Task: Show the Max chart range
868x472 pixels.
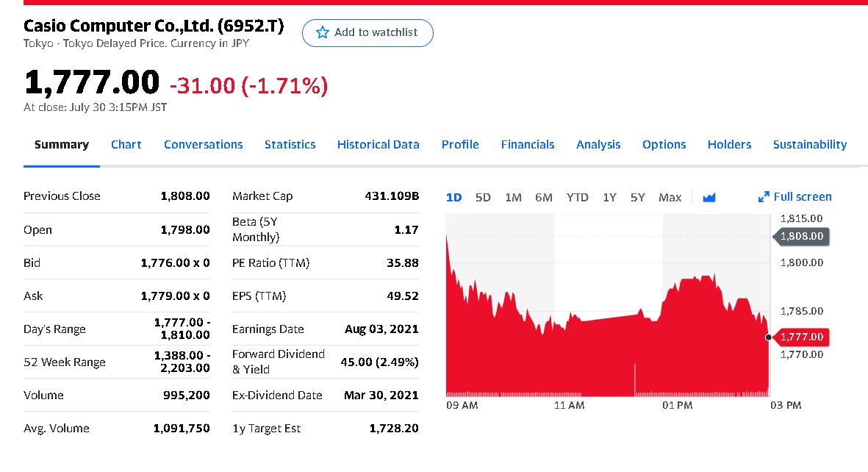Action: (x=670, y=198)
